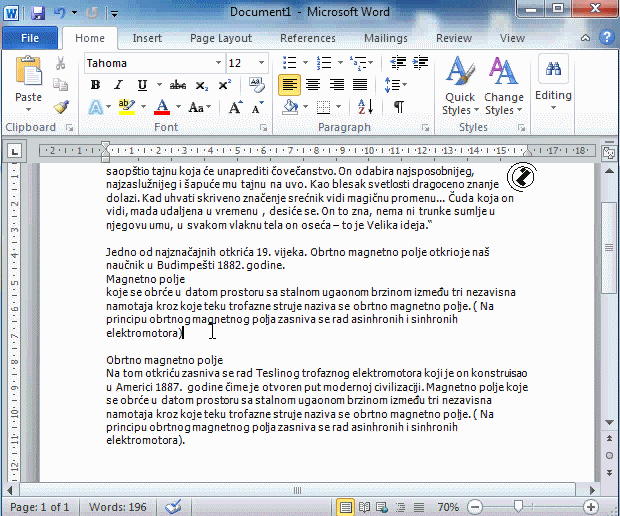Toggle Bold formatting

96,85
